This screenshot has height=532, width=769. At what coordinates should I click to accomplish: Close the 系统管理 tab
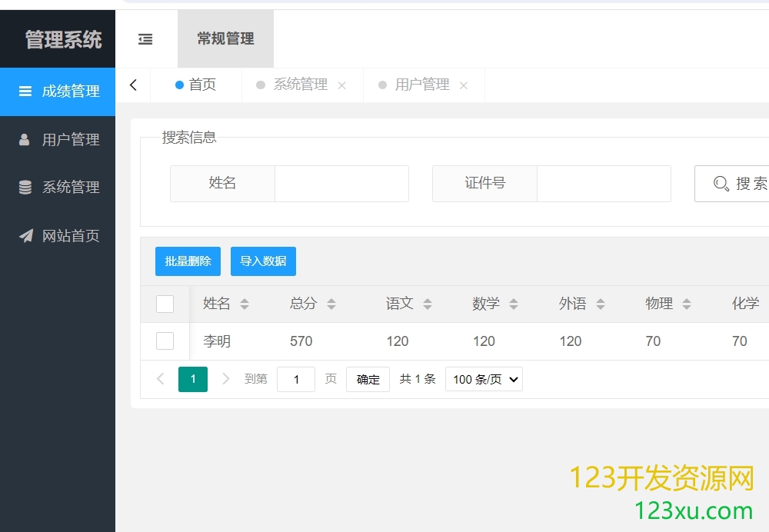pyautogui.click(x=342, y=86)
